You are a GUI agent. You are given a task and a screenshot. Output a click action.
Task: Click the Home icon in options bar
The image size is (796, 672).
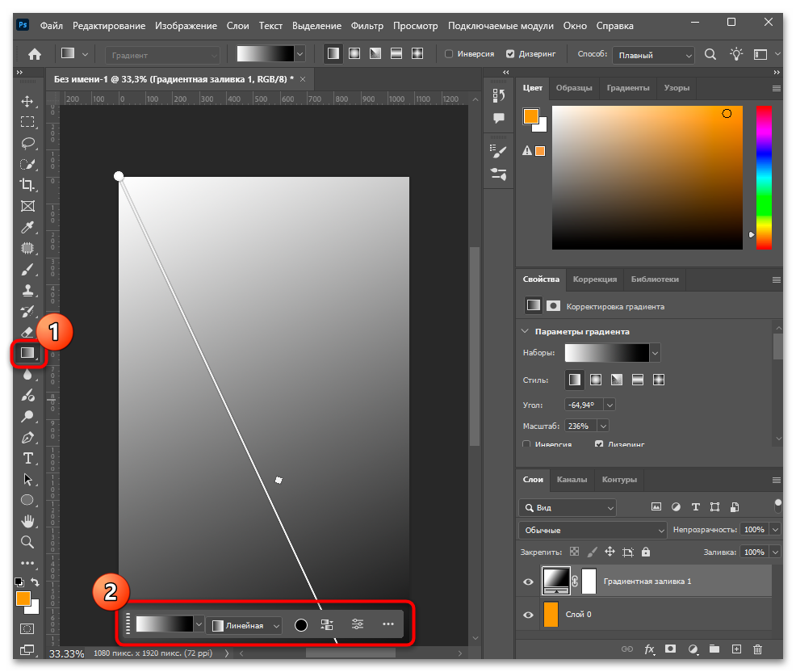click(35, 54)
